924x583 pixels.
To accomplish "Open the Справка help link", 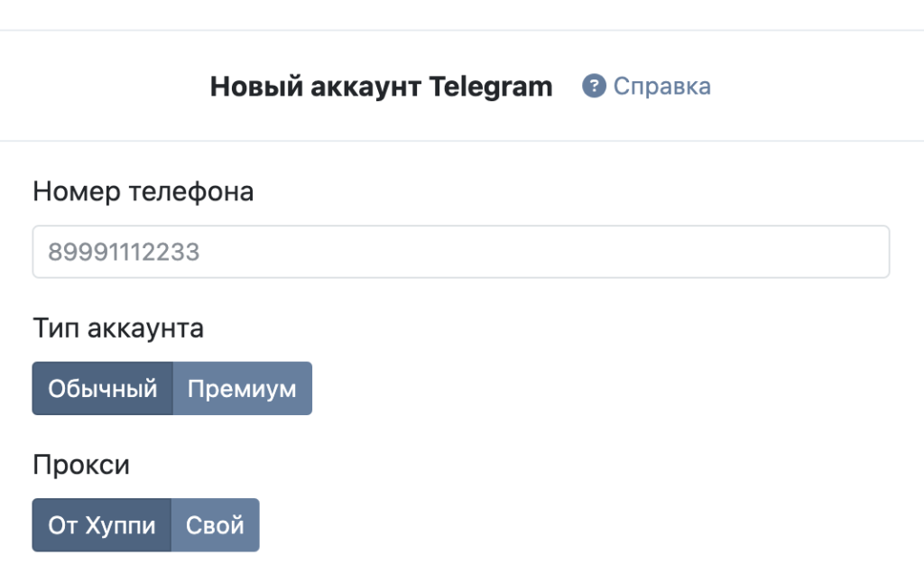I will coord(661,87).
